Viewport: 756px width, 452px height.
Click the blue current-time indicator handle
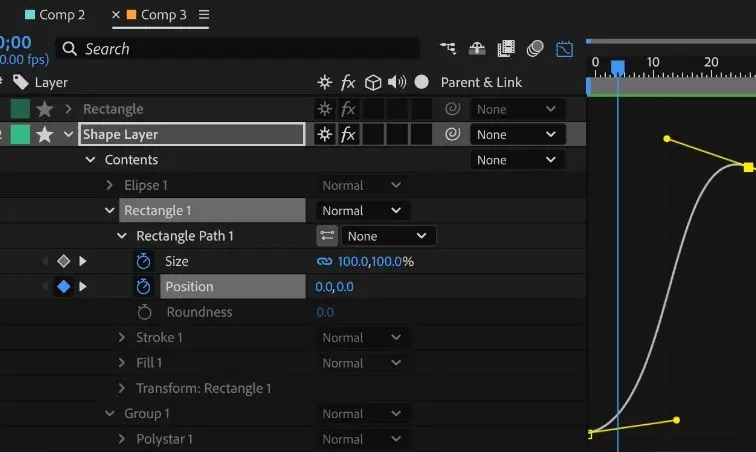point(618,68)
